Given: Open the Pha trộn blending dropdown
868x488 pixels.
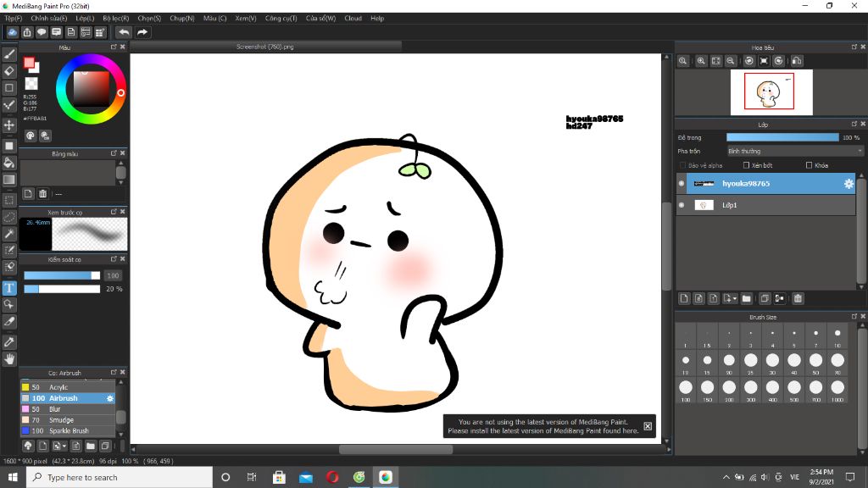Looking at the screenshot, I should (x=794, y=151).
